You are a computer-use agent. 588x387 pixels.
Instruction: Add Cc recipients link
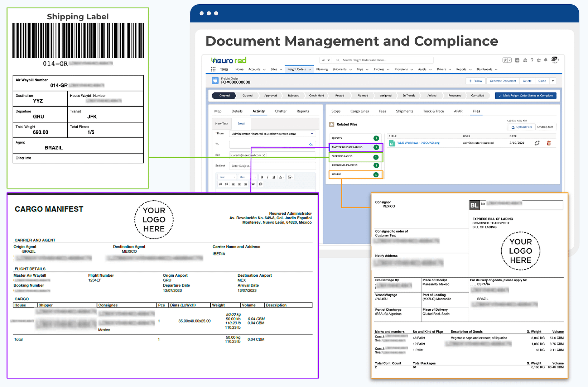(311, 144)
